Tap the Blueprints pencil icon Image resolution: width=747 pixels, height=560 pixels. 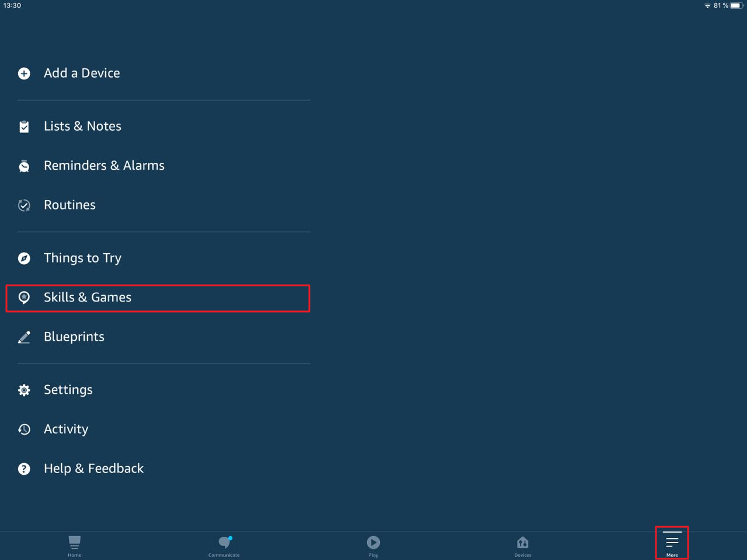[24, 337]
